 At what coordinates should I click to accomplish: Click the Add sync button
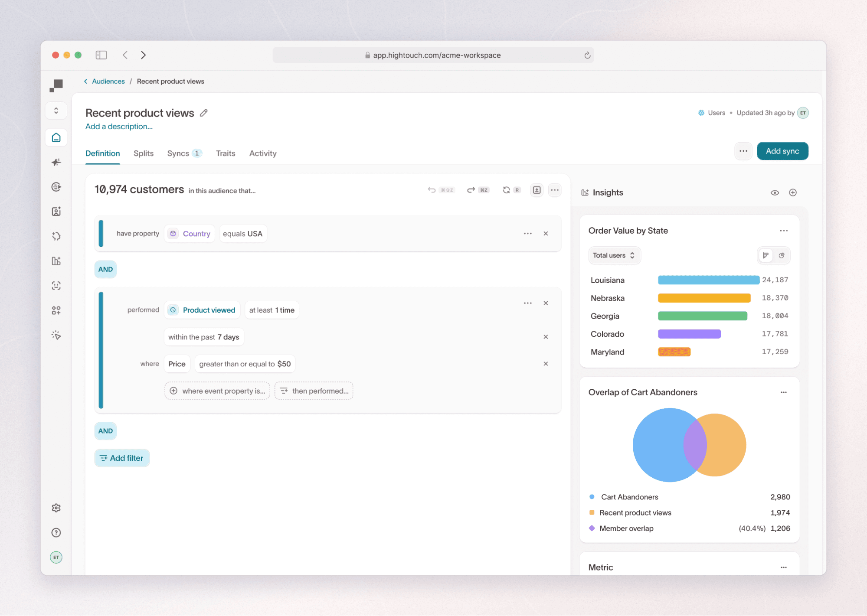[x=782, y=151]
